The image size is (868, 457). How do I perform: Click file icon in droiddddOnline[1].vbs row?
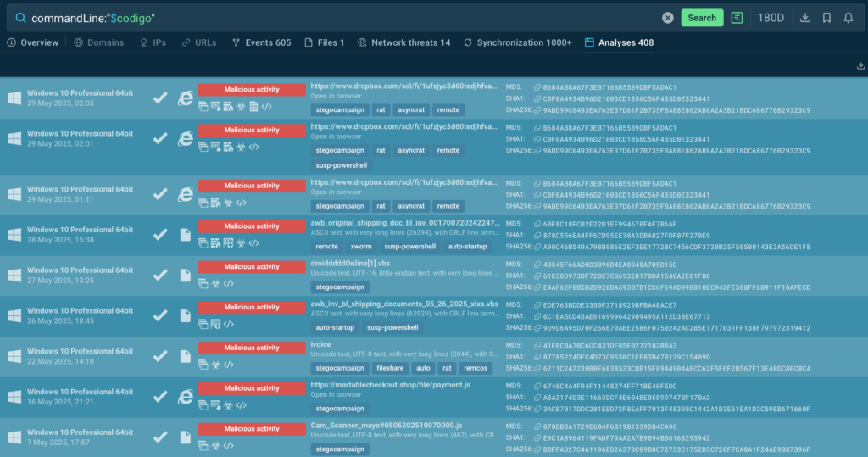click(186, 274)
